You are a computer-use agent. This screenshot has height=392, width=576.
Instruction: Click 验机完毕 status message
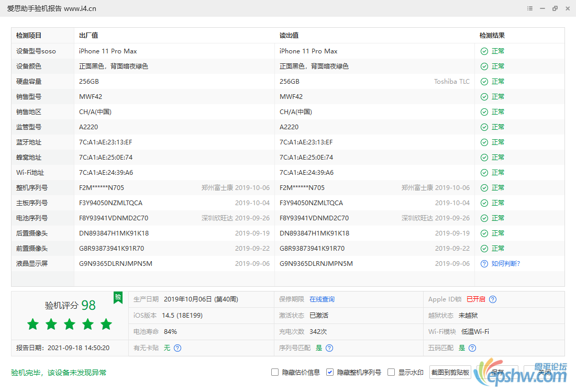pos(59,373)
